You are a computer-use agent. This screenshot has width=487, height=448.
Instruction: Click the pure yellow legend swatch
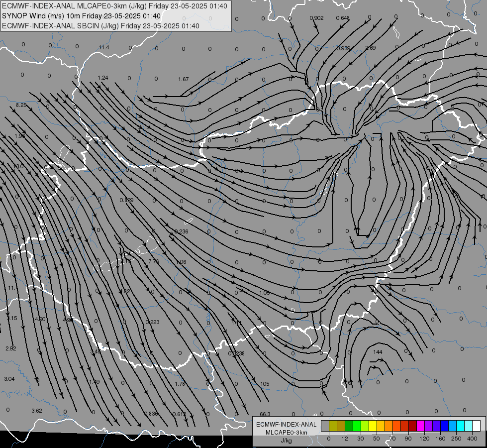click(x=373, y=426)
